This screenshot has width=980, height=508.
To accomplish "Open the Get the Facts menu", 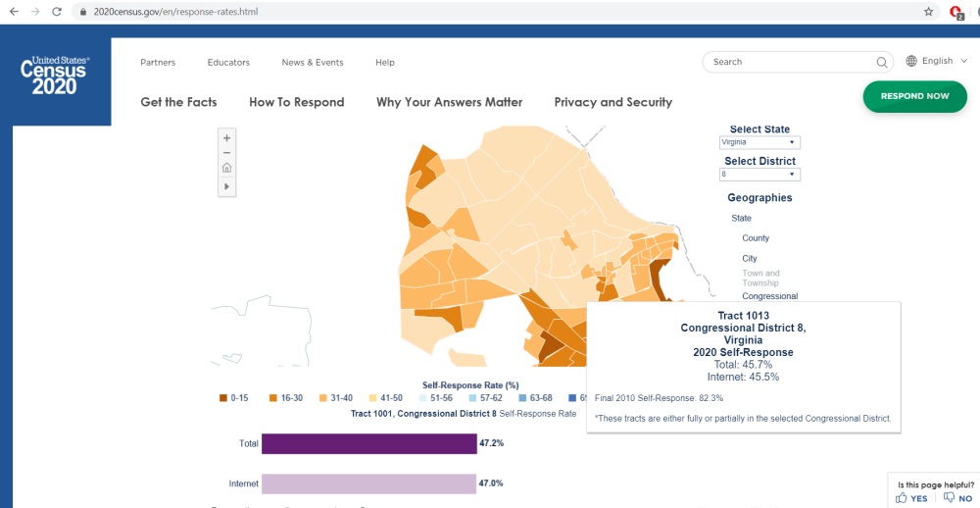I will 178,102.
